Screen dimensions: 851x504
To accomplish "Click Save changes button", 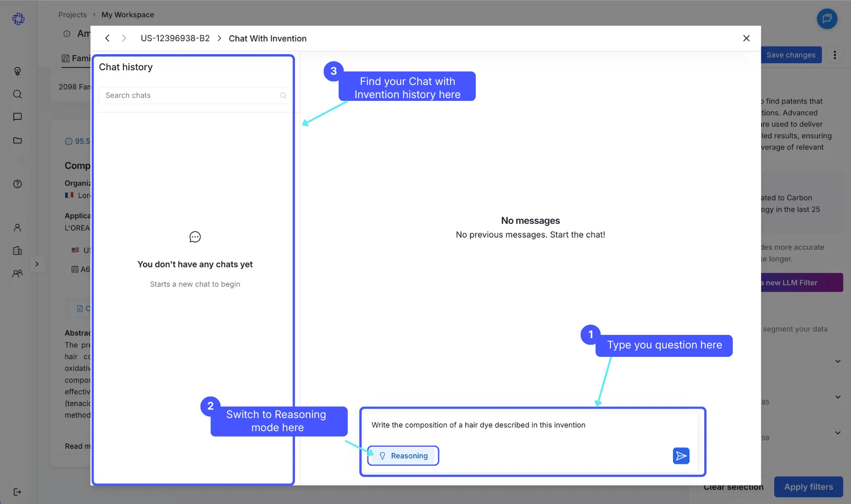I will pyautogui.click(x=791, y=55).
